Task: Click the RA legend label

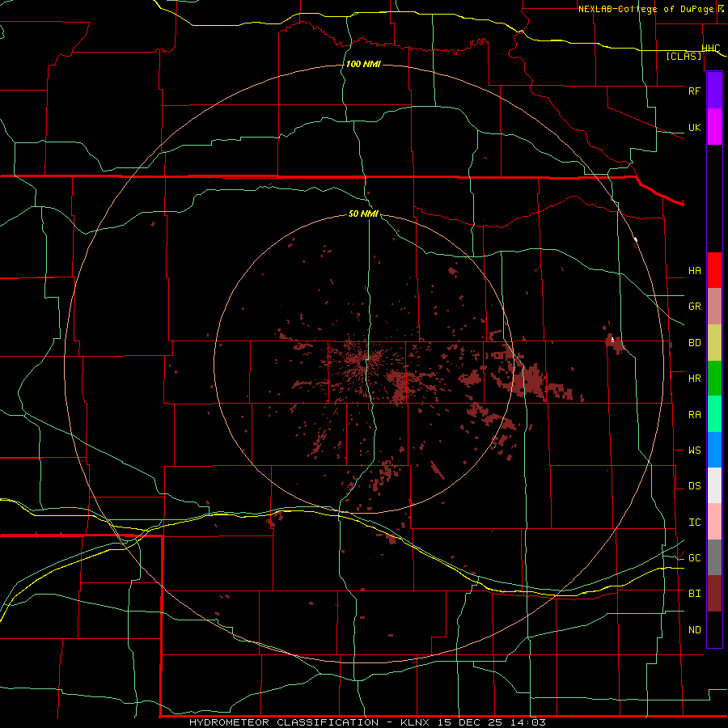Action: coord(694,415)
